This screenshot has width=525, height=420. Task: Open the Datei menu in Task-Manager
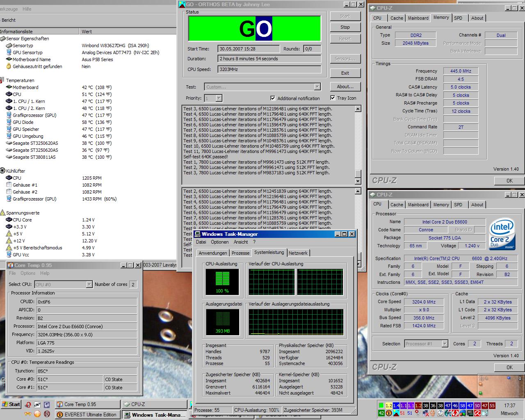click(x=201, y=242)
